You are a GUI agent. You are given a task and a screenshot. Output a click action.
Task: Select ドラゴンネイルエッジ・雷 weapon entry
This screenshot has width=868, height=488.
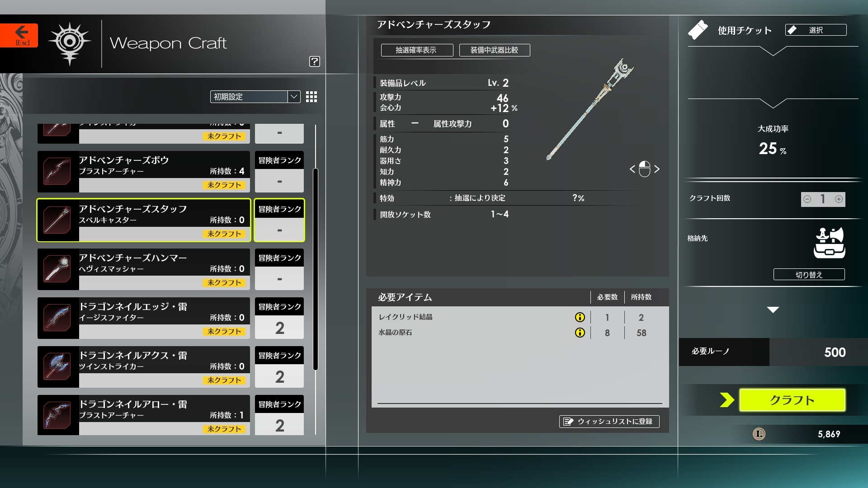[x=144, y=318]
